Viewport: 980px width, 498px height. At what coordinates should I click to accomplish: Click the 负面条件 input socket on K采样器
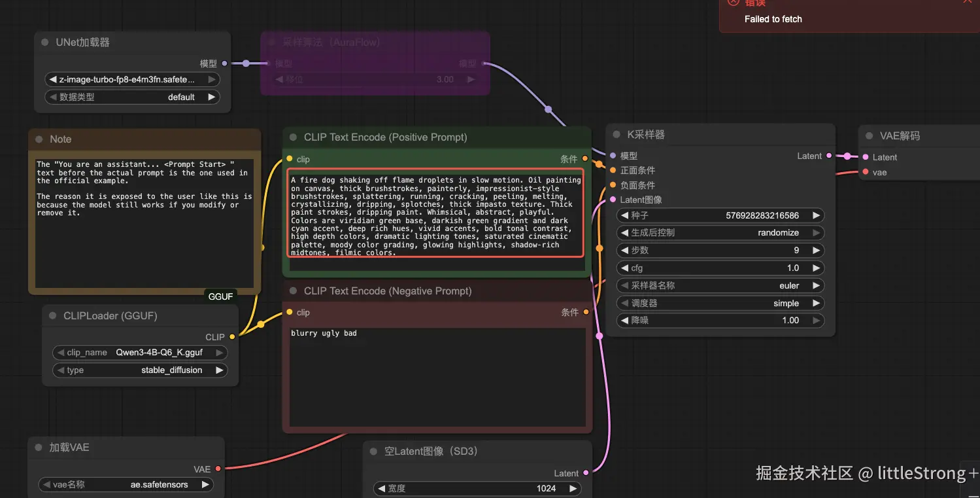pyautogui.click(x=613, y=185)
